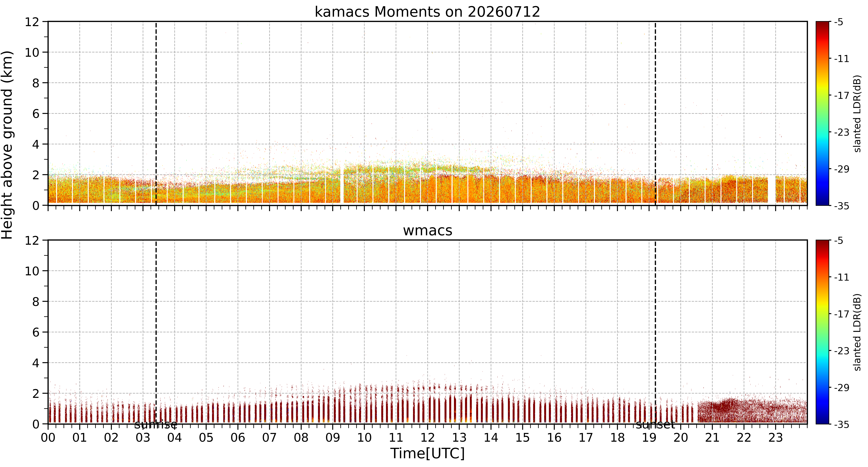Click the '4' y-tick of the wmacs panel

point(36,363)
